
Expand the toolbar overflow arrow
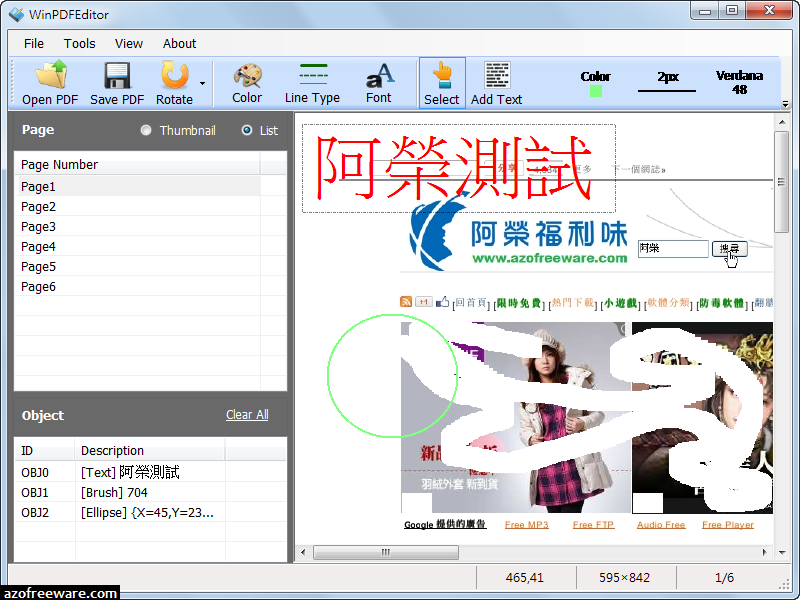click(x=785, y=104)
